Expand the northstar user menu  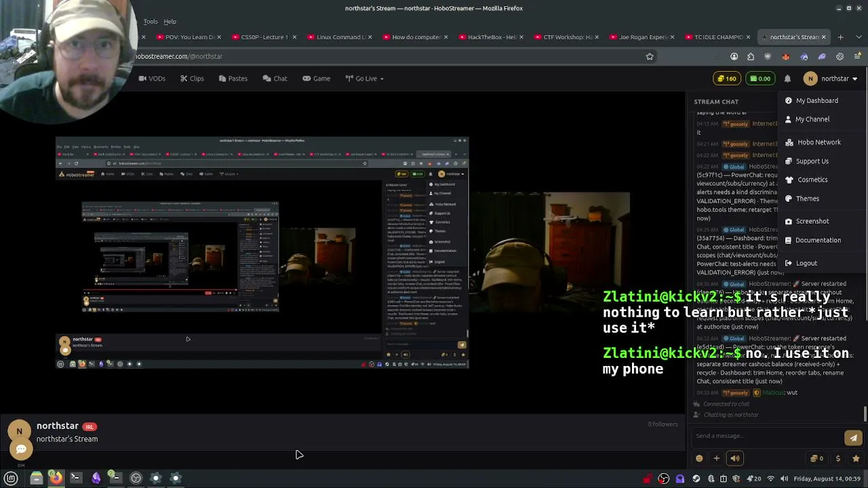click(831, 79)
